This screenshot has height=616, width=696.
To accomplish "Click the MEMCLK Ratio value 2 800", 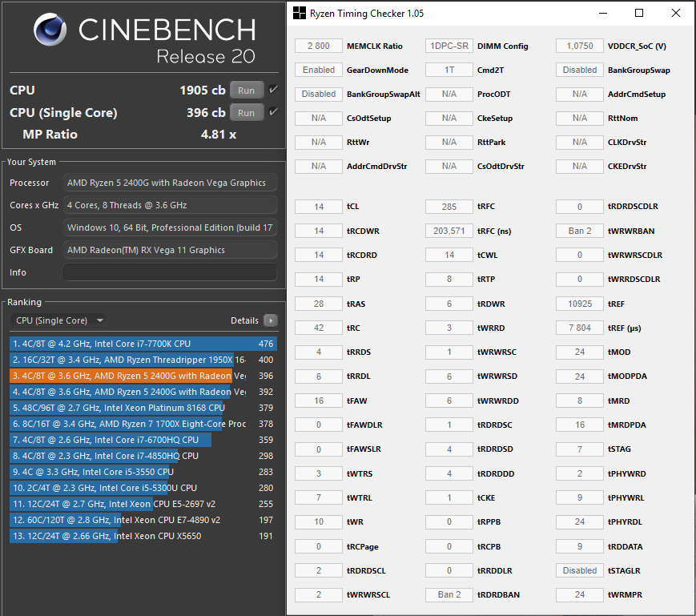I will pyautogui.click(x=319, y=46).
